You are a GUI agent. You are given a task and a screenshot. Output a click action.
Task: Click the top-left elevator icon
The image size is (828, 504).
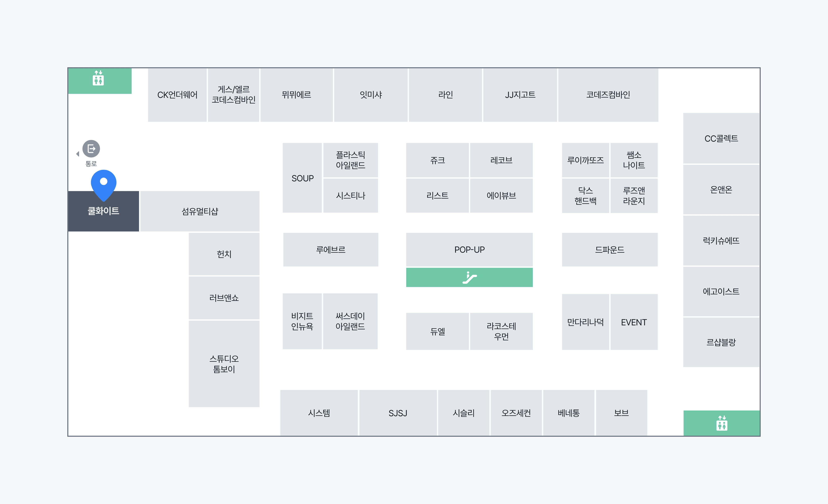coord(98,78)
